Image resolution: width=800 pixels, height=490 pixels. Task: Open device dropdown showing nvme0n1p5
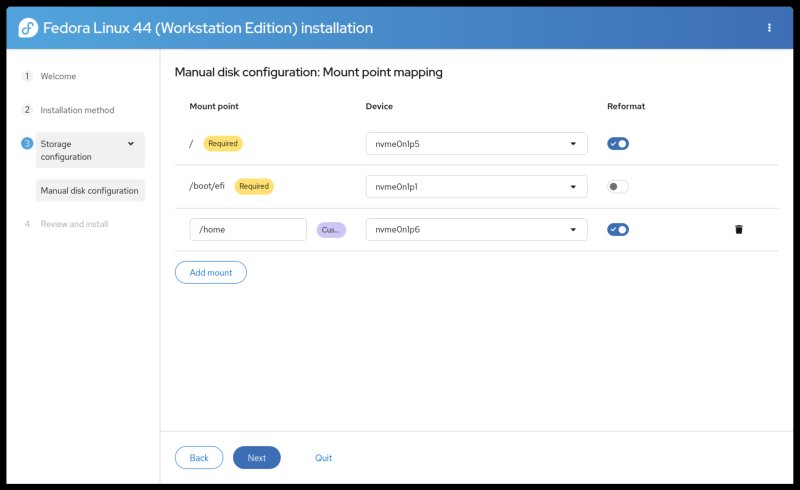coord(477,143)
